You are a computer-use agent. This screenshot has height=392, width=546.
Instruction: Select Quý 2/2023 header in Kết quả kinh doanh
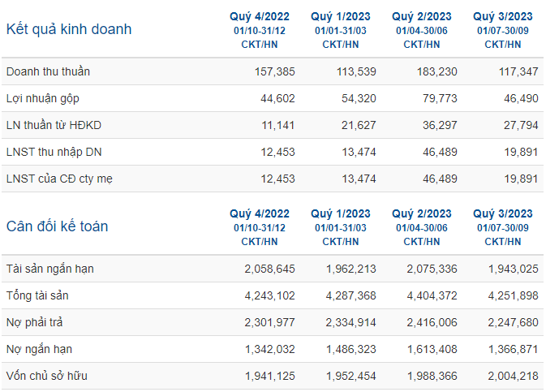pyautogui.click(x=422, y=17)
